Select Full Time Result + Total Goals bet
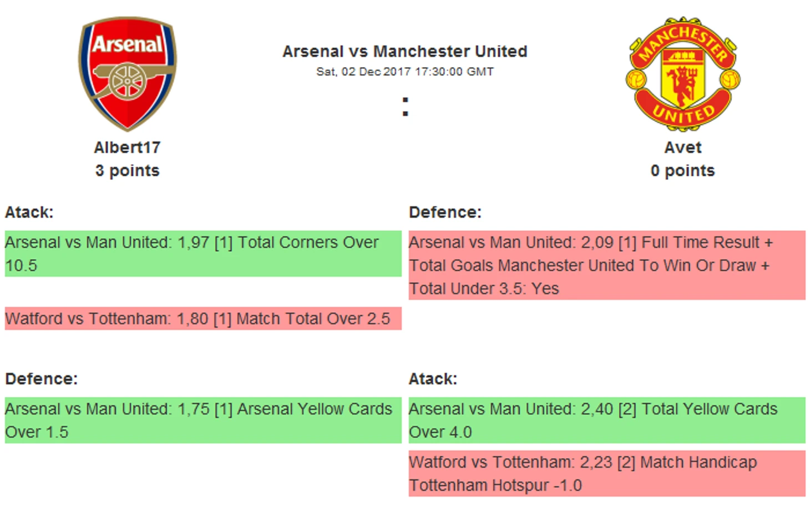The image size is (810, 532). pos(607,265)
